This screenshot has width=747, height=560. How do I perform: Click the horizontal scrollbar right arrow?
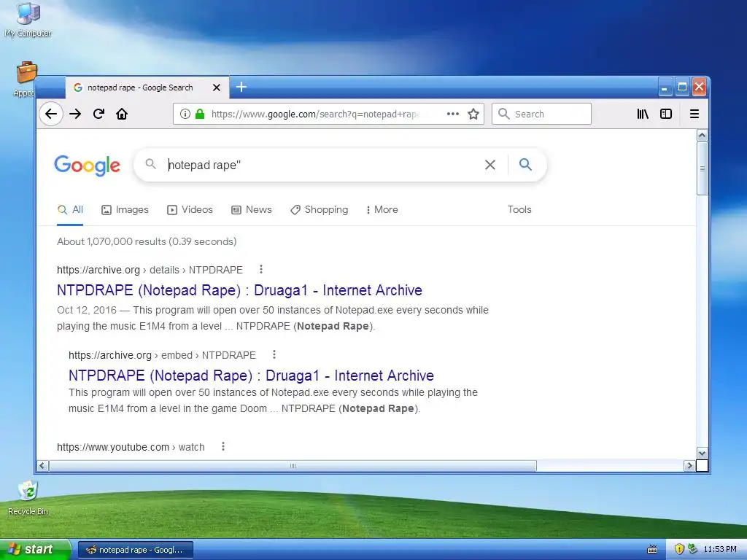(689, 465)
